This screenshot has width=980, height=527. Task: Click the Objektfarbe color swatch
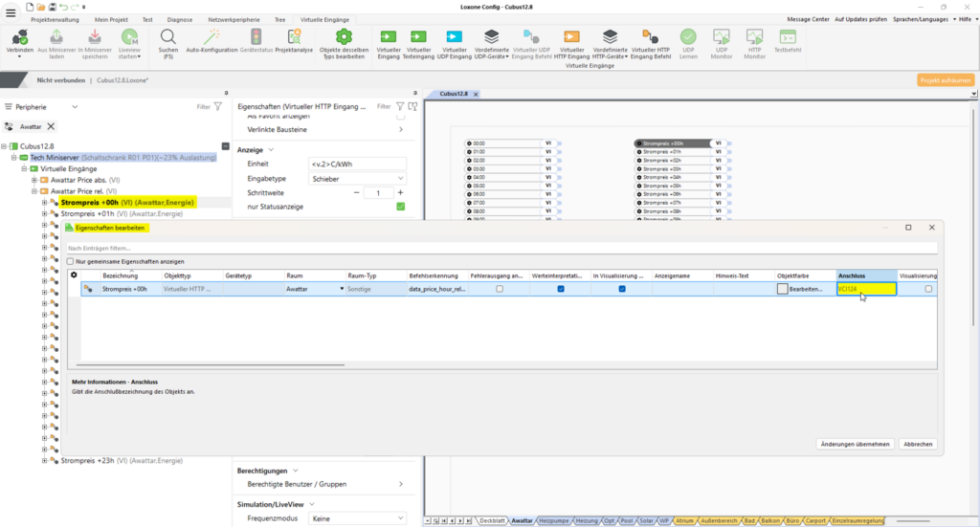[x=783, y=289]
